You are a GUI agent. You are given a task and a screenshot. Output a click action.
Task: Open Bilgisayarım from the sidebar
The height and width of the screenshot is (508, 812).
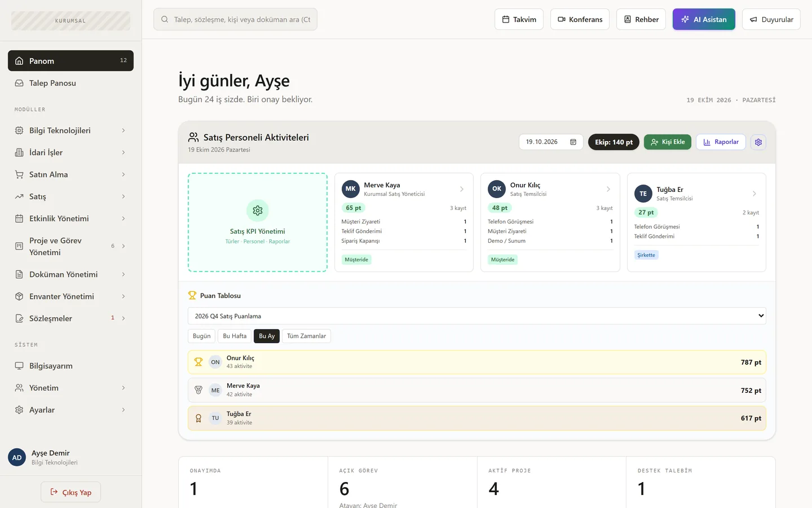(x=70, y=366)
